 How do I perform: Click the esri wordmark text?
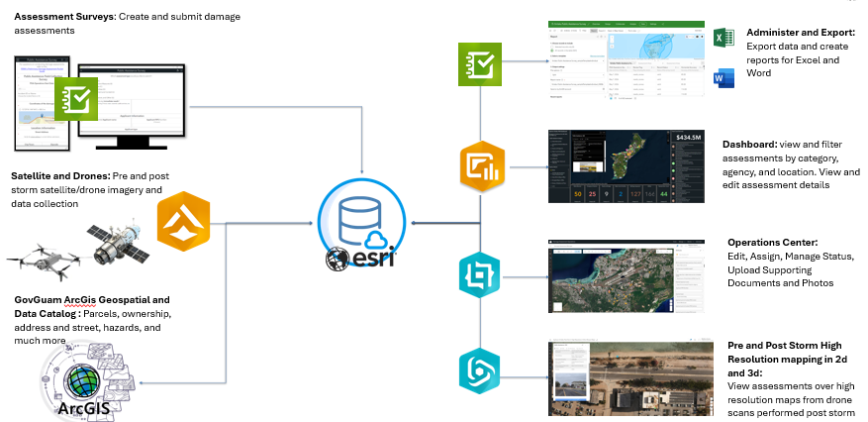click(x=372, y=259)
